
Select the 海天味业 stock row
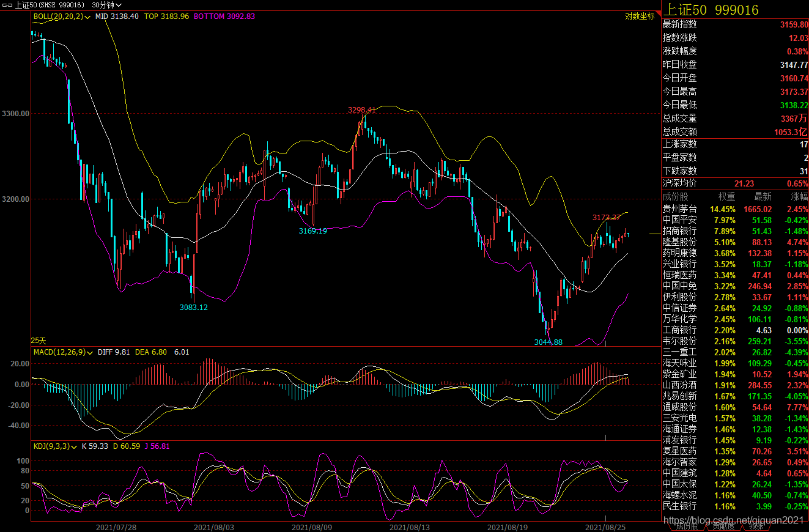click(736, 363)
